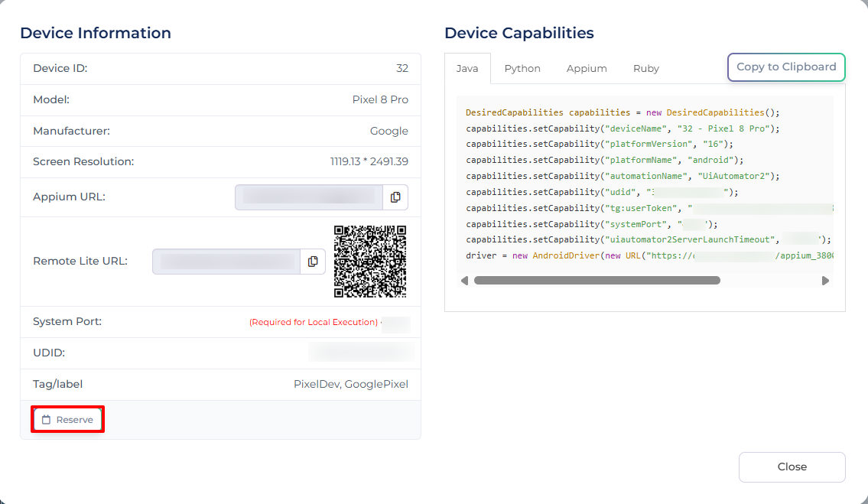Click the platformVersion line in the code
This screenshot has width=868, height=504.
(600, 144)
